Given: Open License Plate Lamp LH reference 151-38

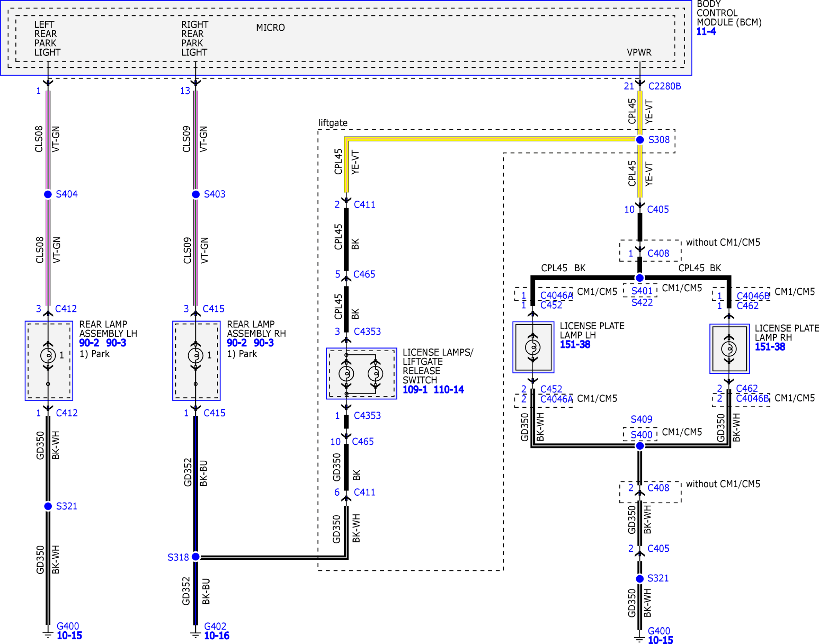Looking at the screenshot, I should click(575, 345).
